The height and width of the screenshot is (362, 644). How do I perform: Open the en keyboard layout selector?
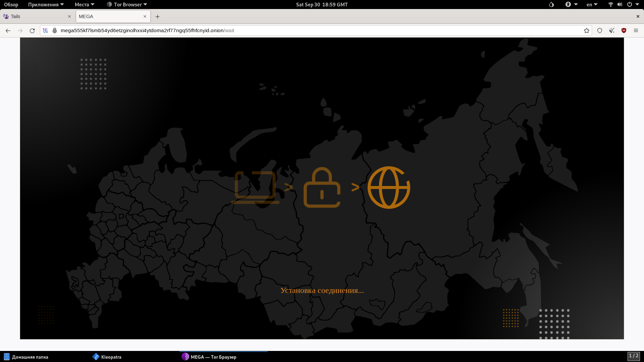tap(592, 5)
